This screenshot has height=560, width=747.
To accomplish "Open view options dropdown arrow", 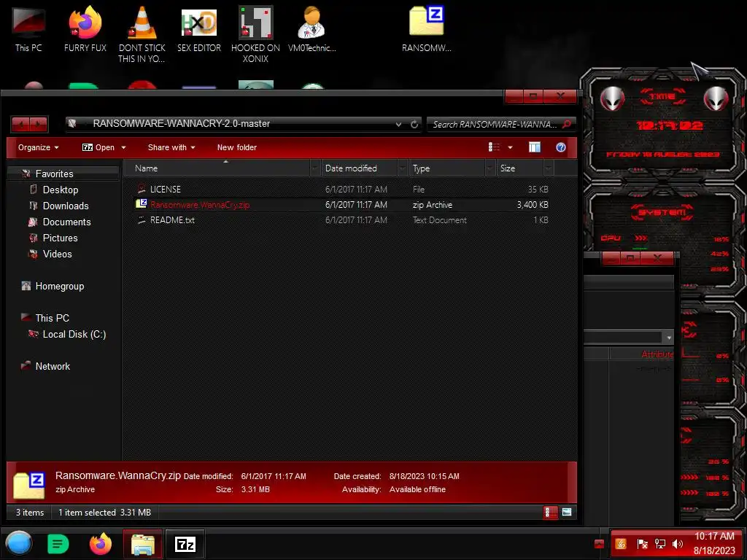I will coord(510,147).
